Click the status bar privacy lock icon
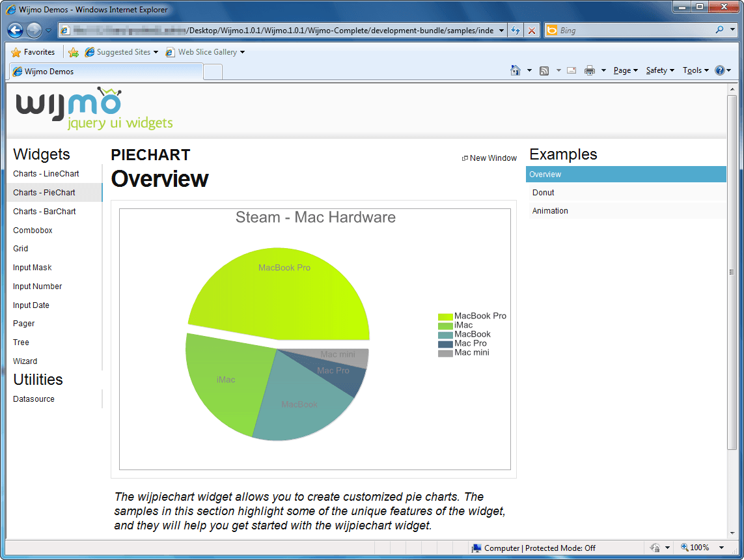The image size is (744, 560). (x=655, y=548)
